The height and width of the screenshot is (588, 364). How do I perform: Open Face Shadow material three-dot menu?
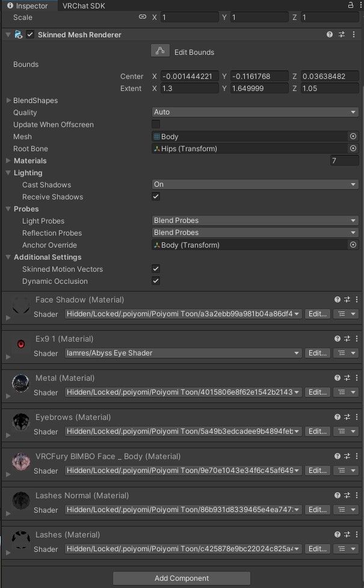point(357,299)
